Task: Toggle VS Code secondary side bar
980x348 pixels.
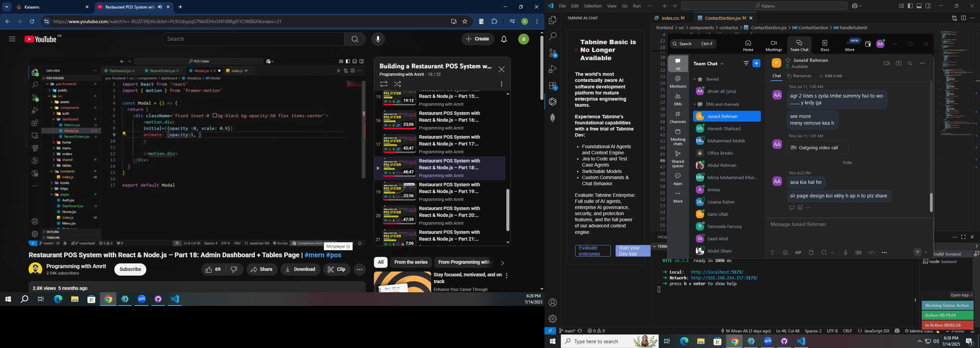Action: (928, 6)
